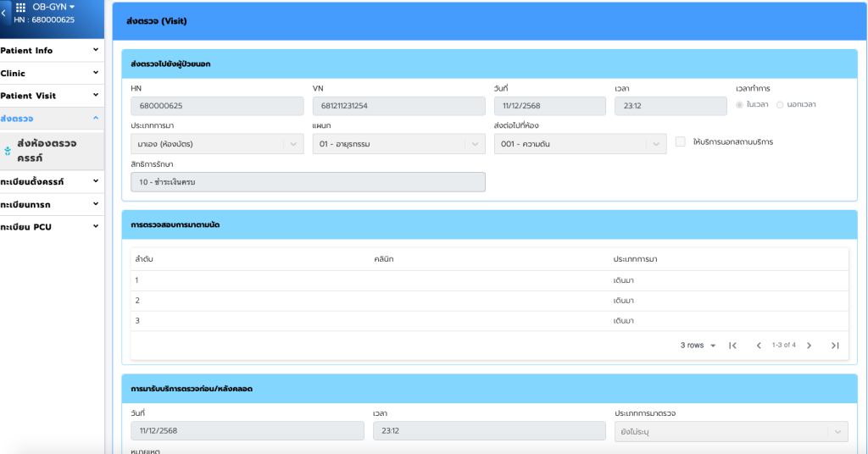Open the ทะเบียน PCU sidebar section
This screenshot has height=454, width=868.
51,227
